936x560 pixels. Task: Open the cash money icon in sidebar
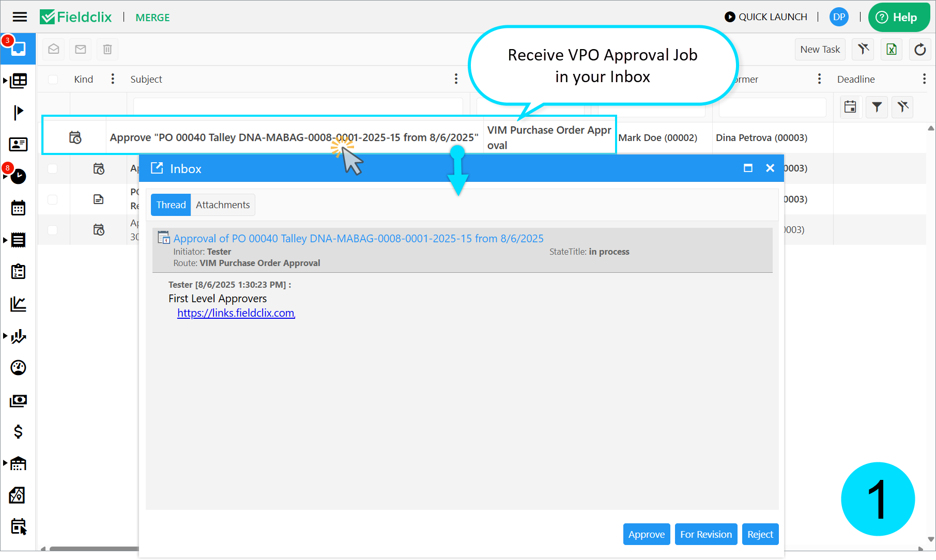coord(18,400)
